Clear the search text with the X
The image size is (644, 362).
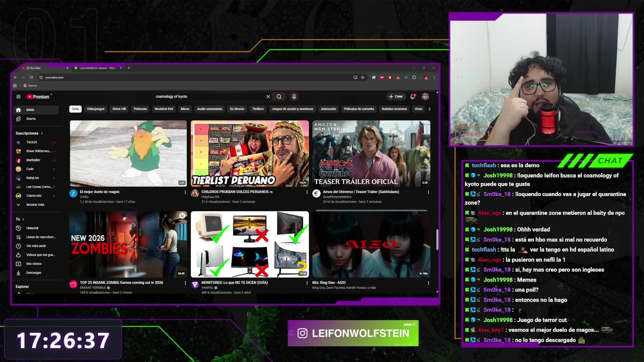pyautogui.click(x=268, y=97)
